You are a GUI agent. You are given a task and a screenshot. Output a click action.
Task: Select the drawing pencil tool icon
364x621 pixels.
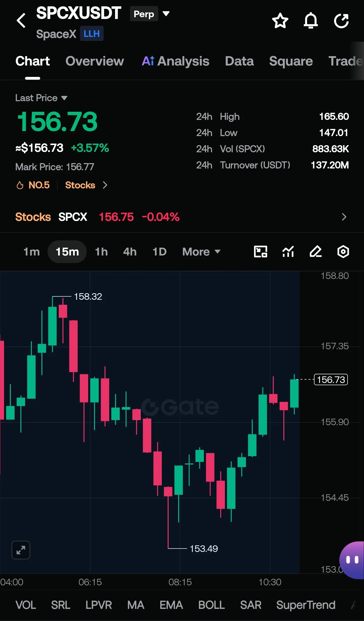tap(315, 252)
